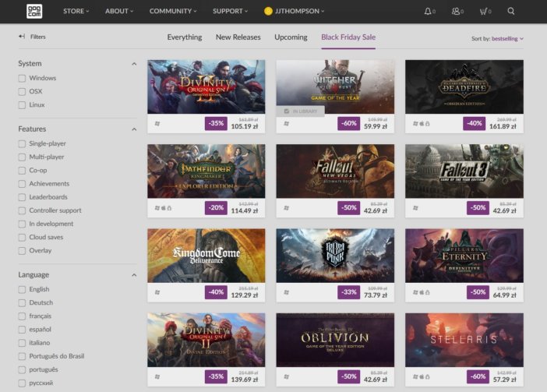This screenshot has height=392, width=547.
Task: Open the Stellaris game thumbnail
Action: coord(464,340)
